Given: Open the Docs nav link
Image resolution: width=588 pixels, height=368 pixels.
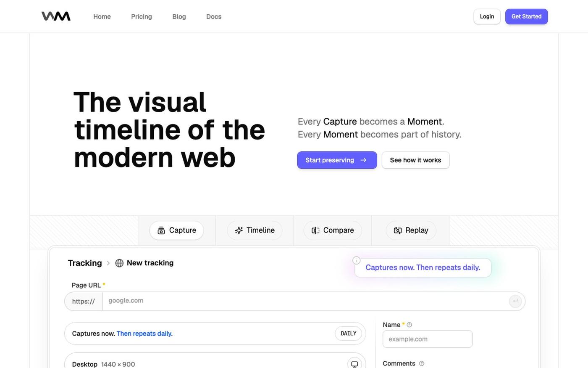Looking at the screenshot, I should pos(214,16).
